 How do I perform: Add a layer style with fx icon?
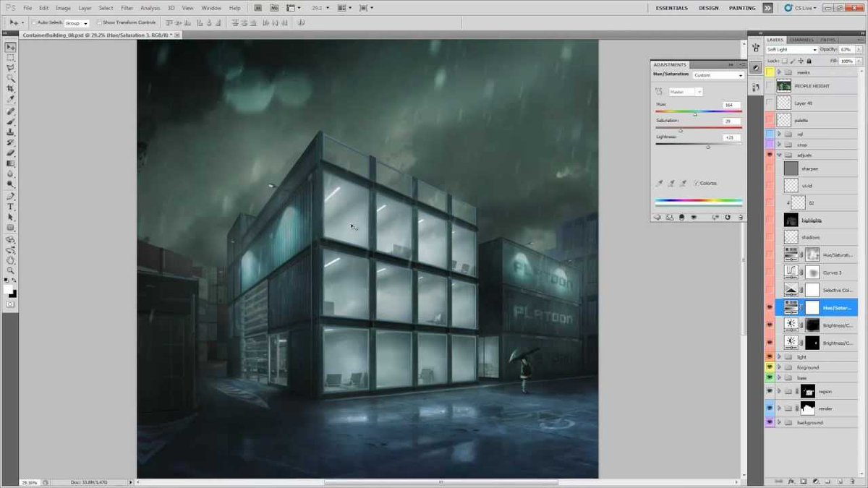[x=793, y=480]
